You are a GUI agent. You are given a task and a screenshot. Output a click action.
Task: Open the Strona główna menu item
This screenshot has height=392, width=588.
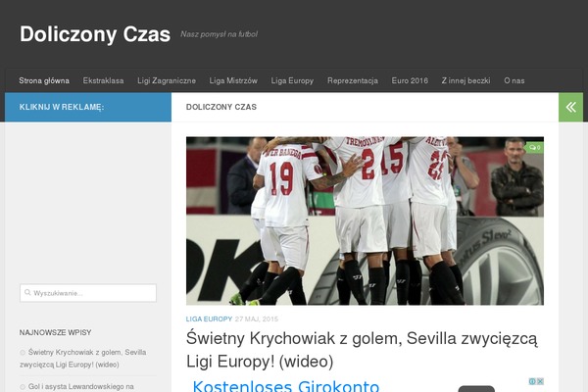pyautogui.click(x=44, y=80)
